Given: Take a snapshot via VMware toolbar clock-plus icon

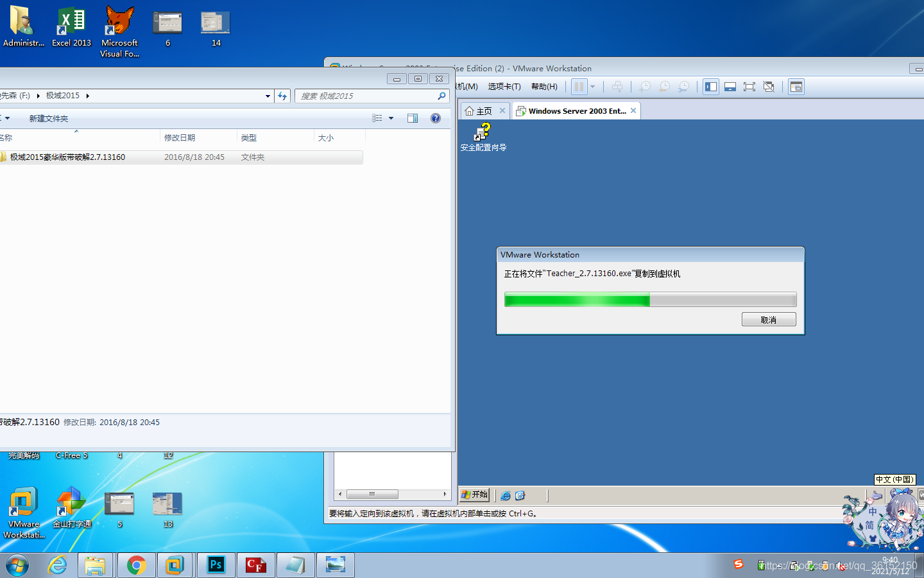Looking at the screenshot, I should [x=645, y=87].
